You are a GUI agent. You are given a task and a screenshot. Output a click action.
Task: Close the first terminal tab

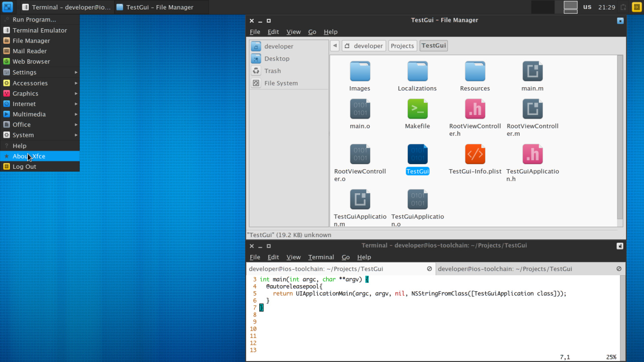point(429,269)
